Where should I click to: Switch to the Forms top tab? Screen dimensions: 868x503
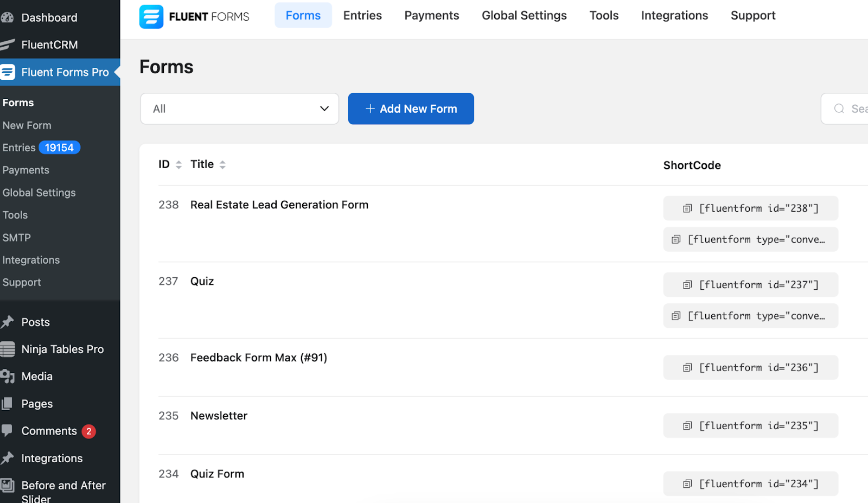point(303,15)
